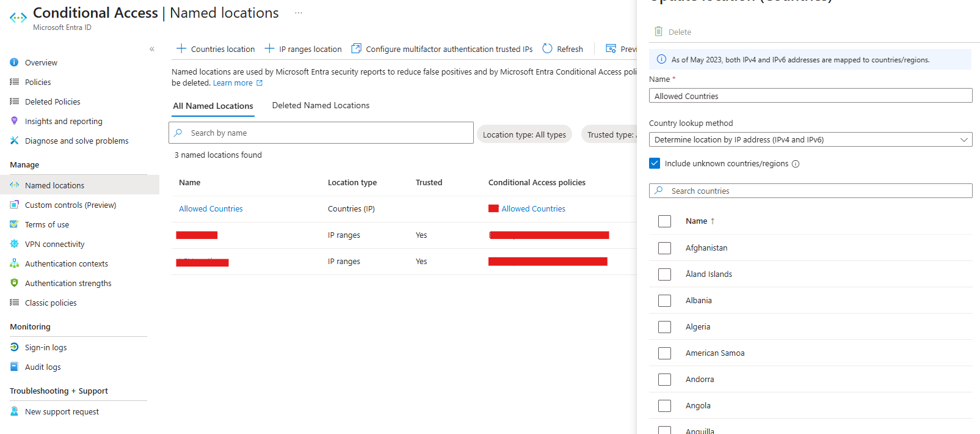Switch to the All Named Locations tab
The image size is (980, 434).
(x=213, y=106)
